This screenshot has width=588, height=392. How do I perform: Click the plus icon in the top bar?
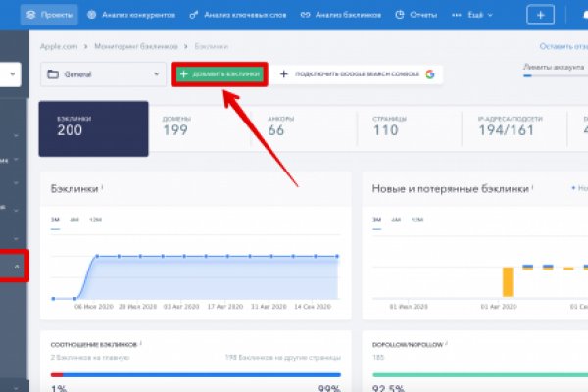(539, 15)
